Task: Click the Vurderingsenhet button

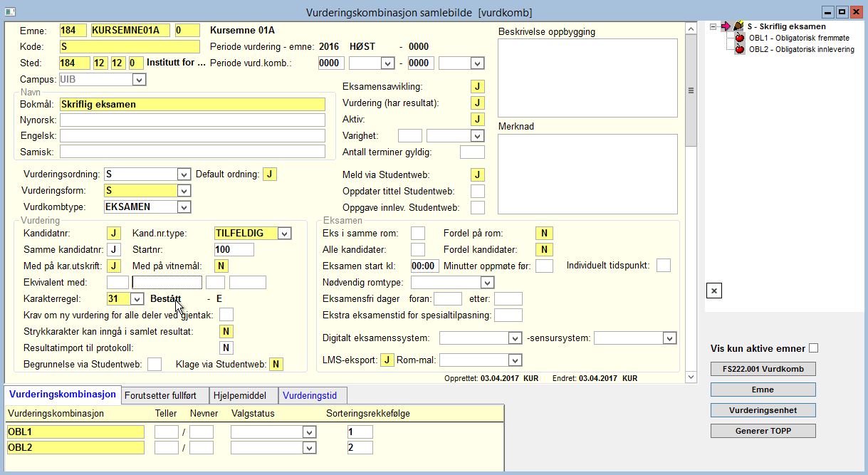Action: click(763, 410)
